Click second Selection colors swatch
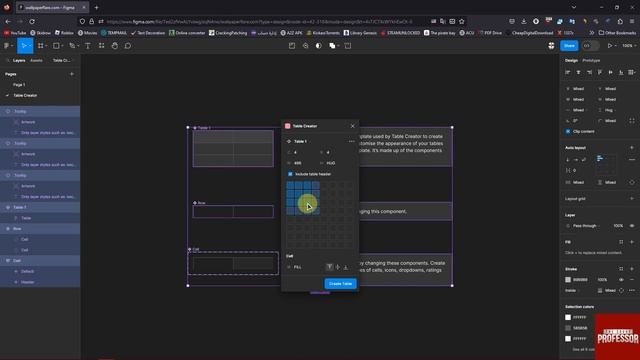640x360 pixels. [568, 328]
